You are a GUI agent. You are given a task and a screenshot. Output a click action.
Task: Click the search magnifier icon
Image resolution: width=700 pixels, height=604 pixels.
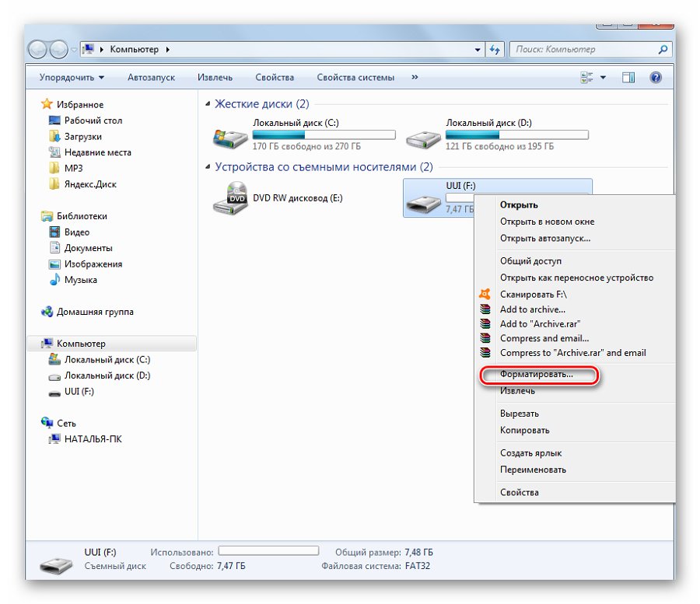[663, 50]
